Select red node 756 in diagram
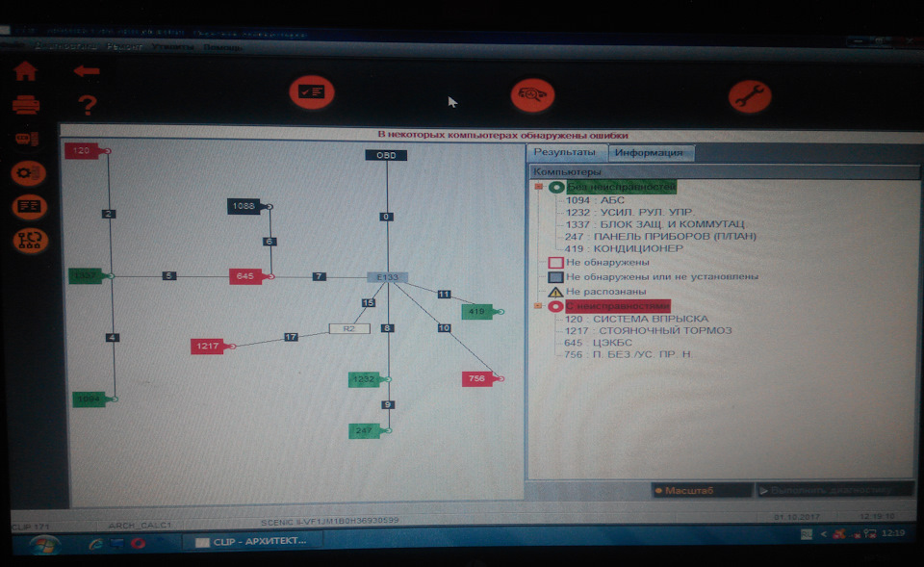The height and width of the screenshot is (567, 924). point(478,378)
